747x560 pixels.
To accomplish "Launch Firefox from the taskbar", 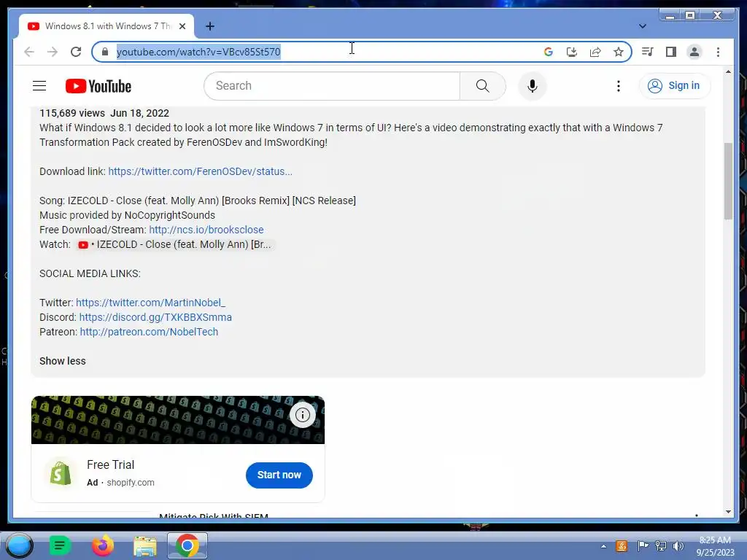I will tap(102, 545).
